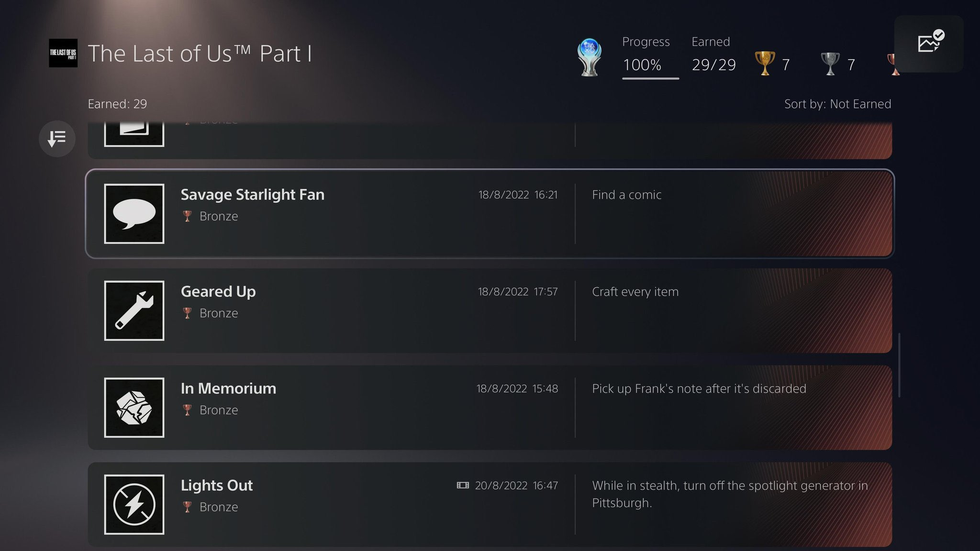This screenshot has width=980, height=551.
Task: Select the Savage Starlight Fan trophy title
Action: pos(252,195)
